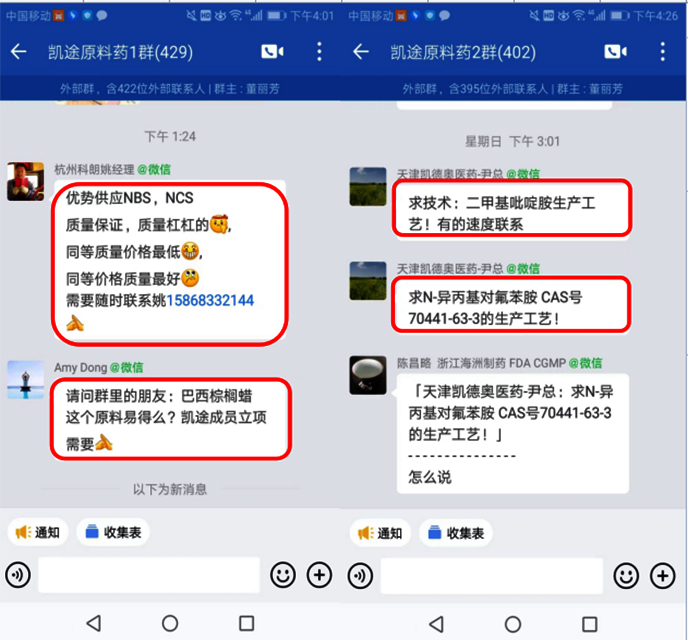
Task: Go back from 凯途原料药1群 chat
Action: [x=18, y=52]
